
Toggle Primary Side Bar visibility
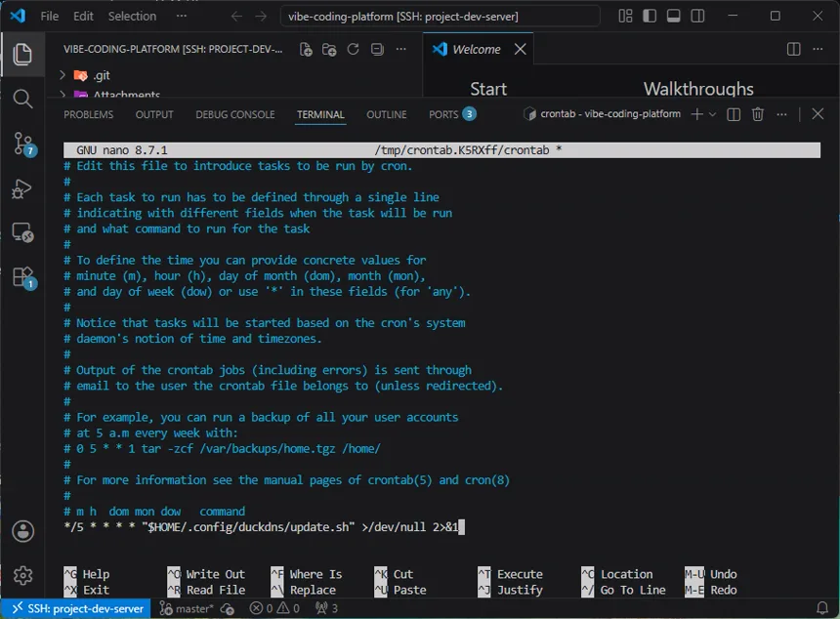(650, 16)
